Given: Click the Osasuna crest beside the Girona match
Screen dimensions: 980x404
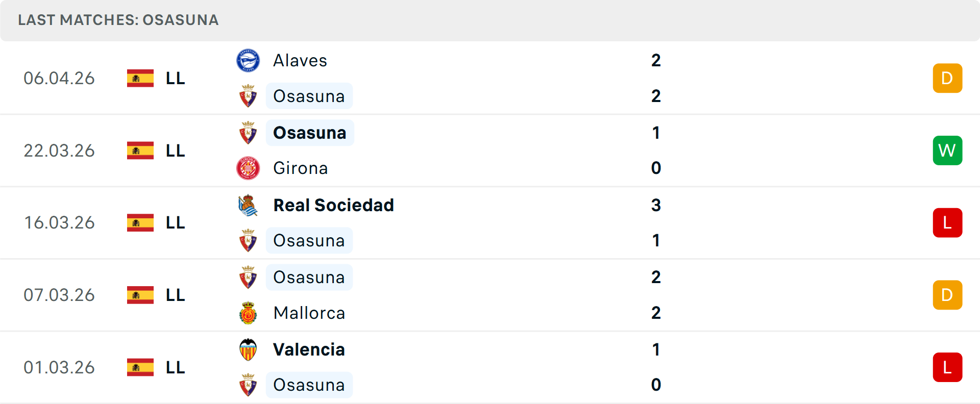Looking at the screenshot, I should click(248, 133).
